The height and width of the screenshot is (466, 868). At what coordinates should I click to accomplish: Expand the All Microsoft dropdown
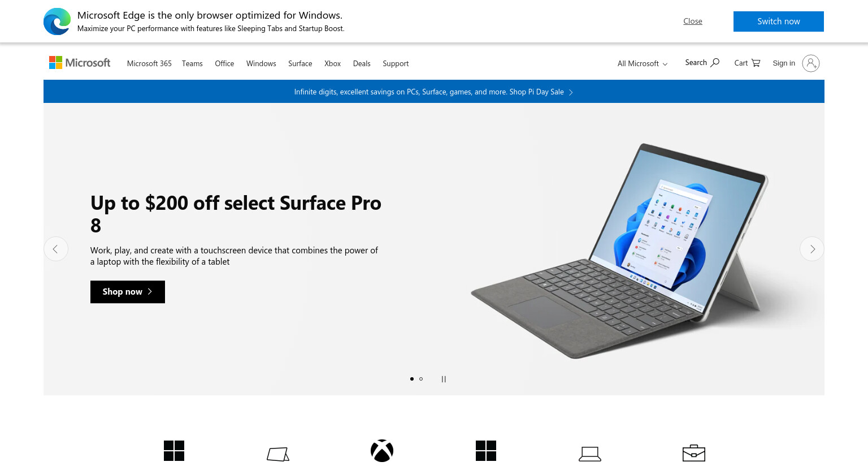coord(643,63)
